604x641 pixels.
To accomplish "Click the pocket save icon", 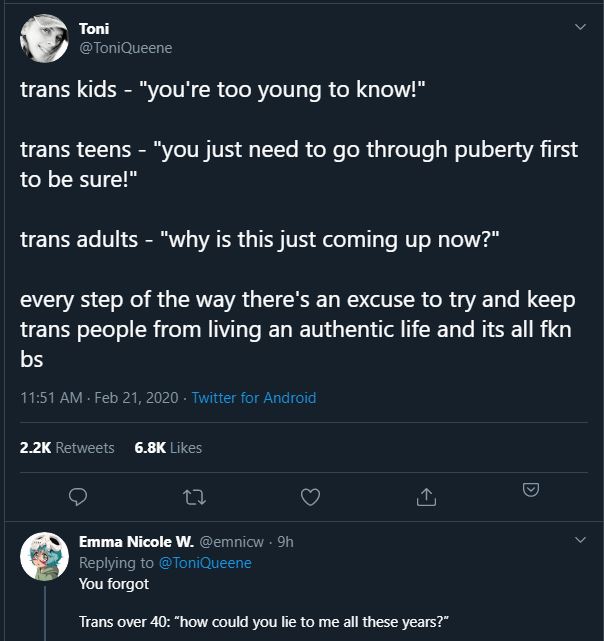I will point(532,489).
